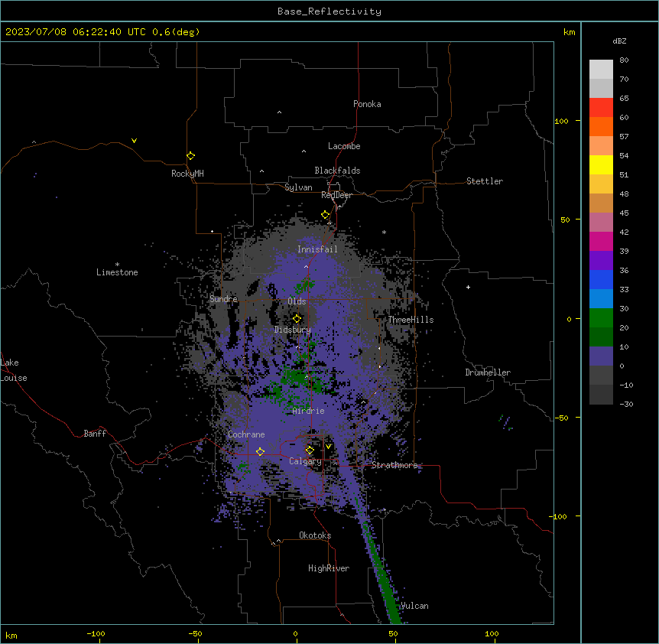The image size is (659, 644).
Task: Click the Blackfalds city label
Action: [x=337, y=171]
